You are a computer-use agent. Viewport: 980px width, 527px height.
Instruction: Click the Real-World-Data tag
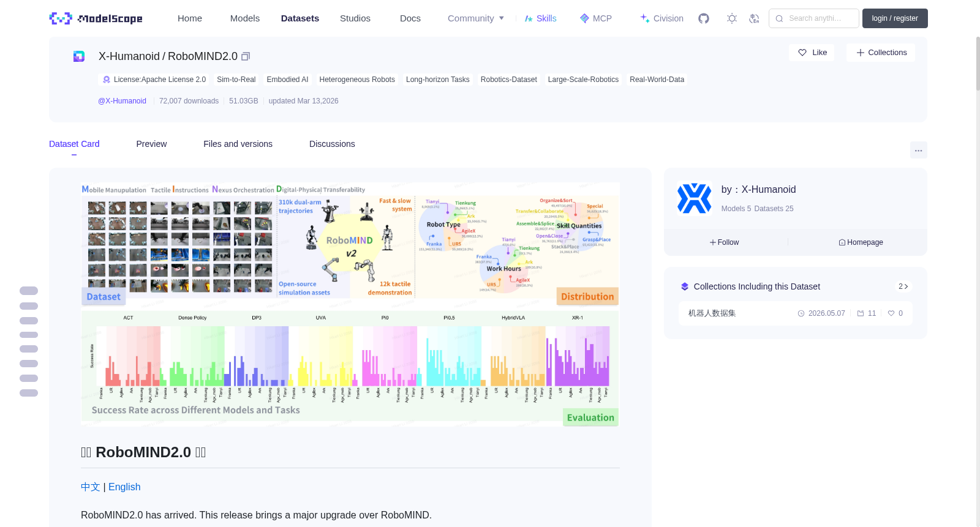click(657, 80)
